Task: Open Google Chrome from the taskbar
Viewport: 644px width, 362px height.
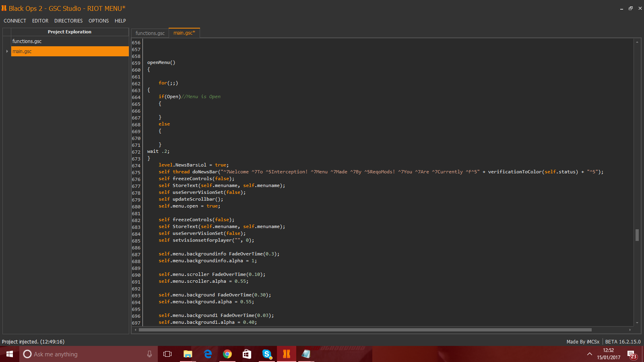Action: click(x=227, y=354)
